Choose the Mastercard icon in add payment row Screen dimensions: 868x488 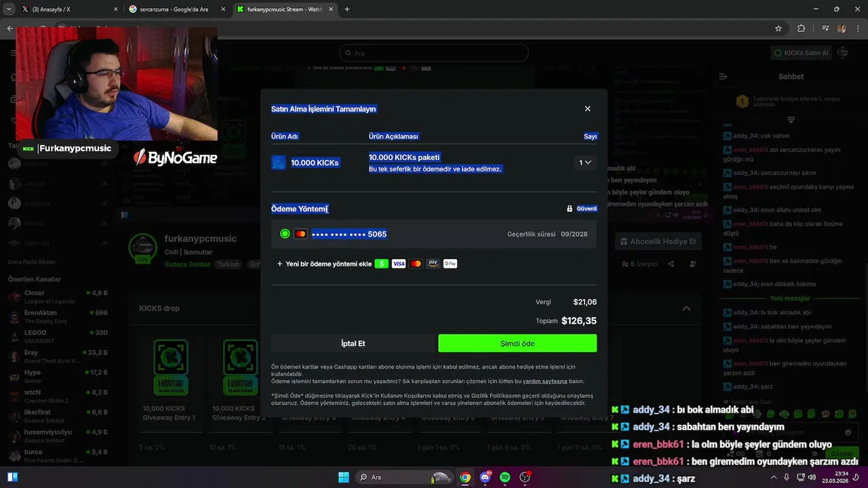click(416, 264)
